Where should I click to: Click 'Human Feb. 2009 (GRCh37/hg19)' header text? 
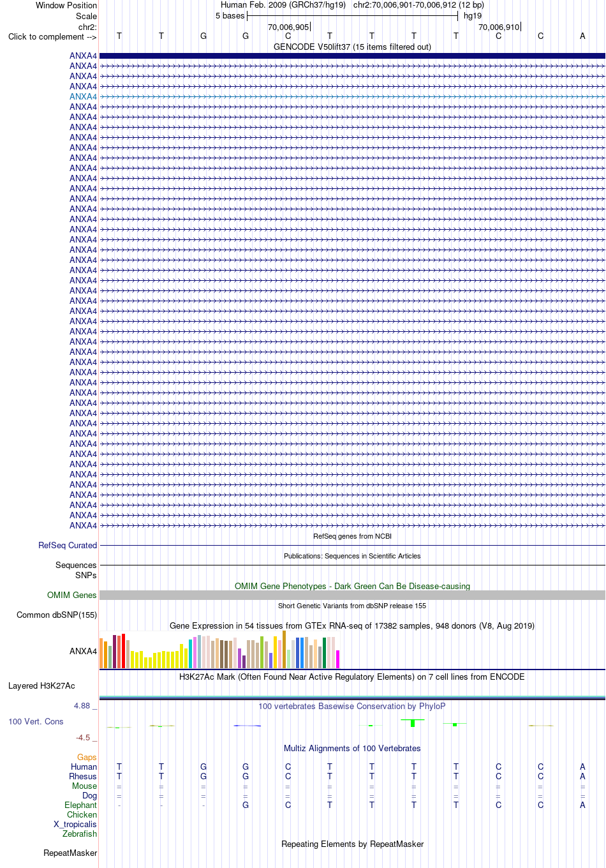click(x=283, y=5)
